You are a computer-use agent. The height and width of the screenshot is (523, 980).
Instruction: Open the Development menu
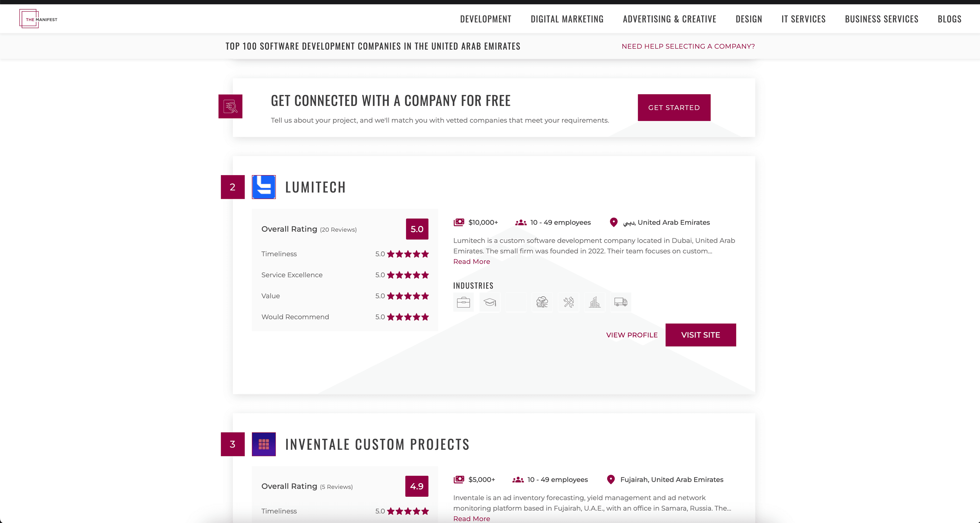tap(485, 19)
